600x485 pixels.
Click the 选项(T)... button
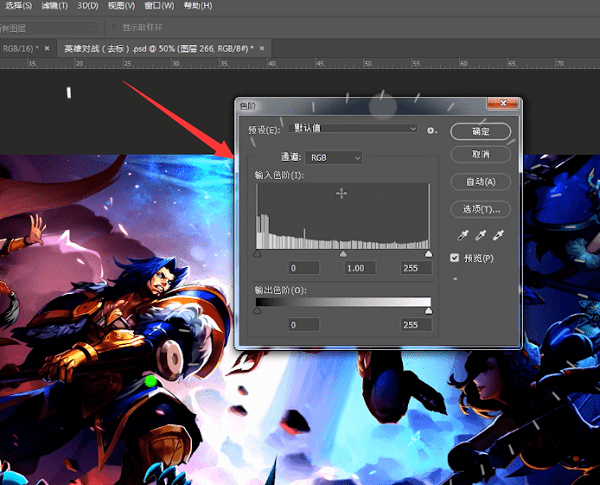click(480, 209)
